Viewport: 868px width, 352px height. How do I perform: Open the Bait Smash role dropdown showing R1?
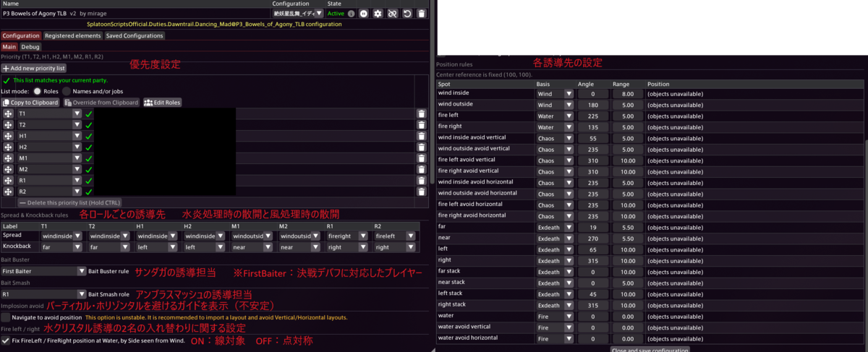click(44, 295)
